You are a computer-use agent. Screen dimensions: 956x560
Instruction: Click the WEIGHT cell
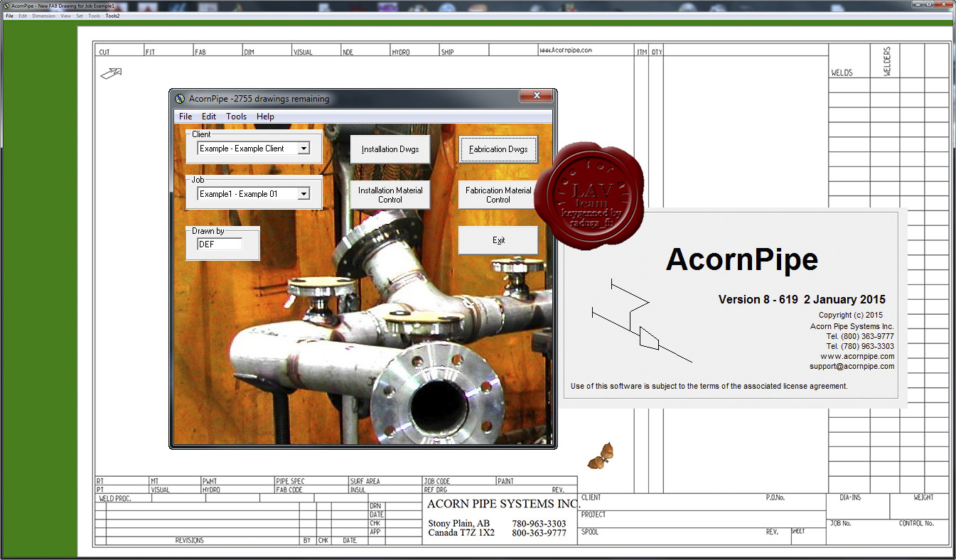click(919, 507)
